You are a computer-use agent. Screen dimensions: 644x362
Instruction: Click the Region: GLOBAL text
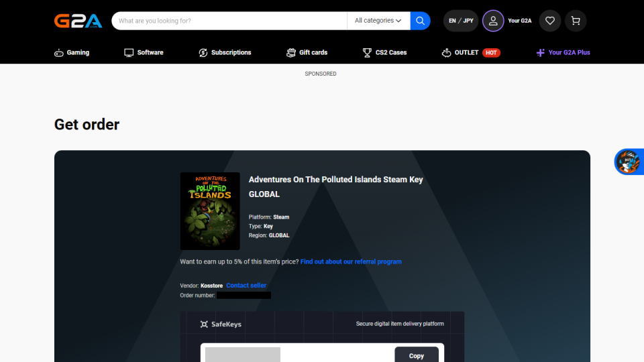[x=268, y=235]
